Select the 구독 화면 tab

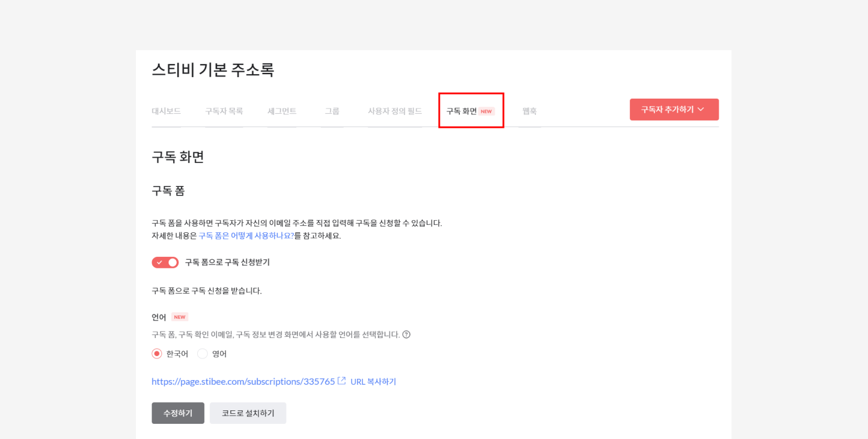point(462,111)
